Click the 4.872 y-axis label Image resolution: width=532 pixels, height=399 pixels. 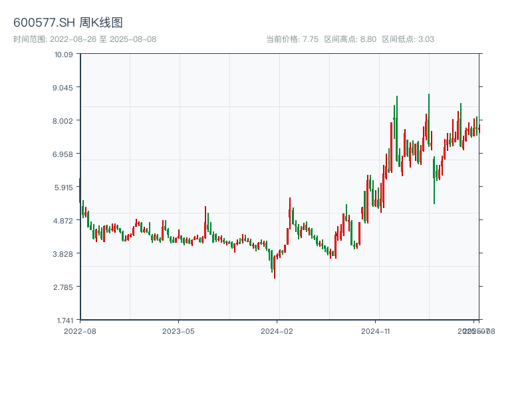click(63, 221)
